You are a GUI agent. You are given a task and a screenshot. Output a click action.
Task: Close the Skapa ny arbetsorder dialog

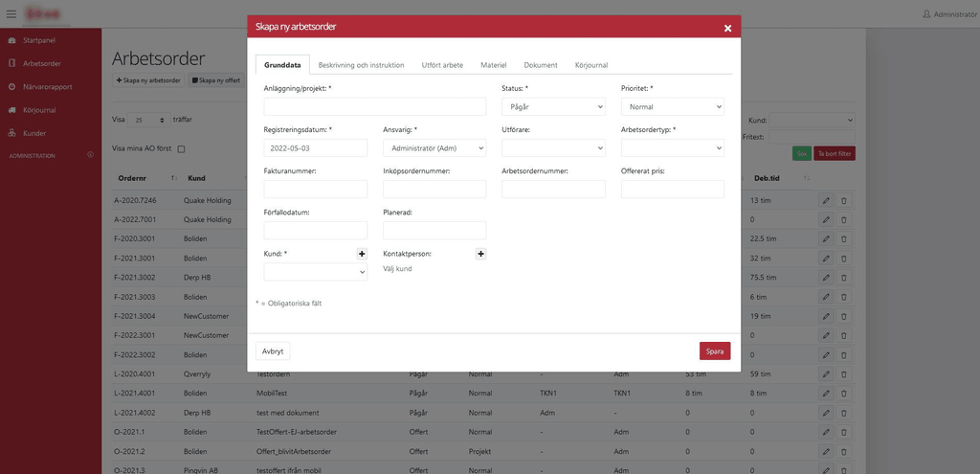(727, 28)
